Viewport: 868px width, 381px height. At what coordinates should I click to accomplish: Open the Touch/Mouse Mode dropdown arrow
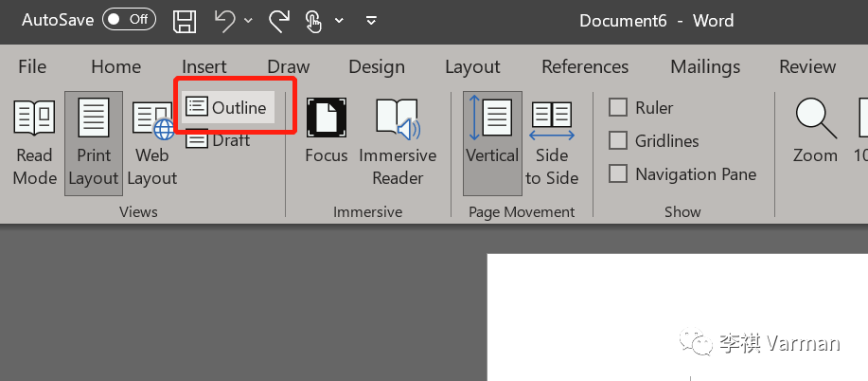tap(339, 20)
